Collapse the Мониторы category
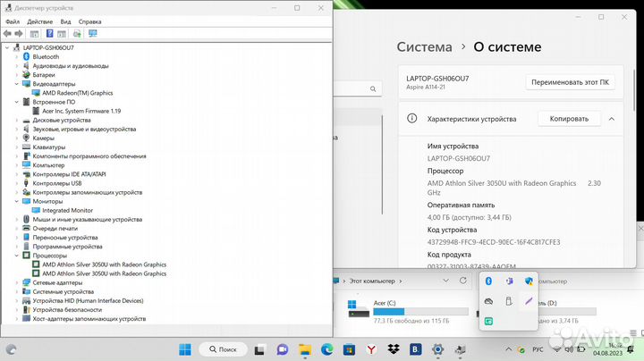The height and width of the screenshot is (361, 644). pyautogui.click(x=17, y=201)
